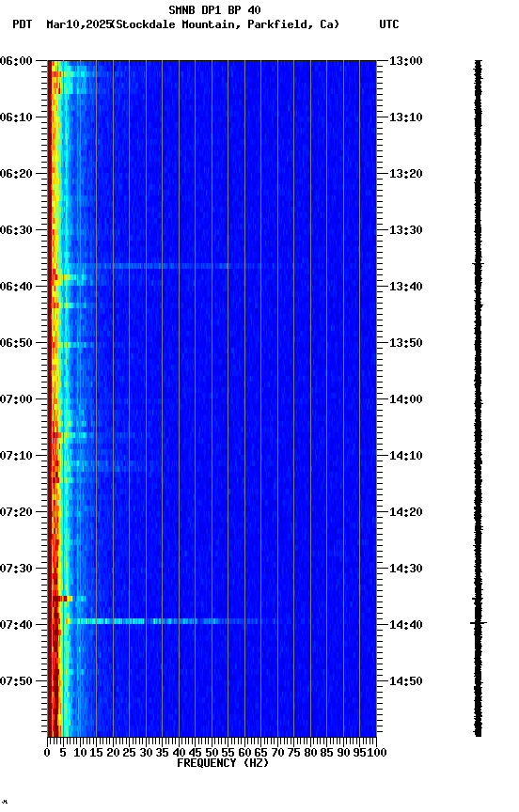Click the 20 Hz frequency tick label
This screenshot has width=519, height=812.
pos(113,753)
